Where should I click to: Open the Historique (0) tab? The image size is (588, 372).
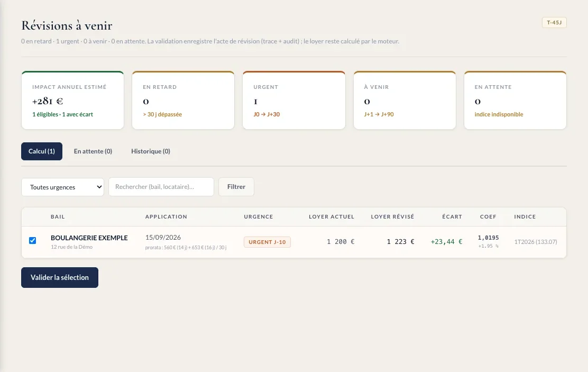tap(151, 151)
